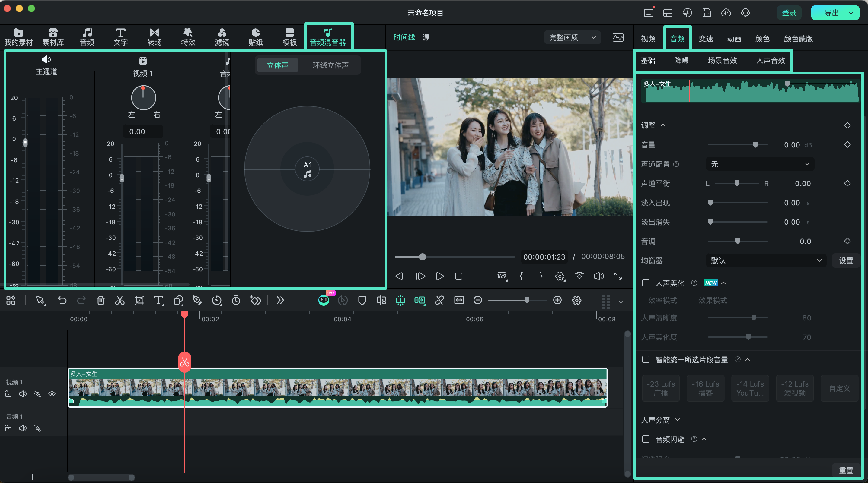
Task: Click the text tool icon in timeline toolbar
Action: (x=158, y=300)
